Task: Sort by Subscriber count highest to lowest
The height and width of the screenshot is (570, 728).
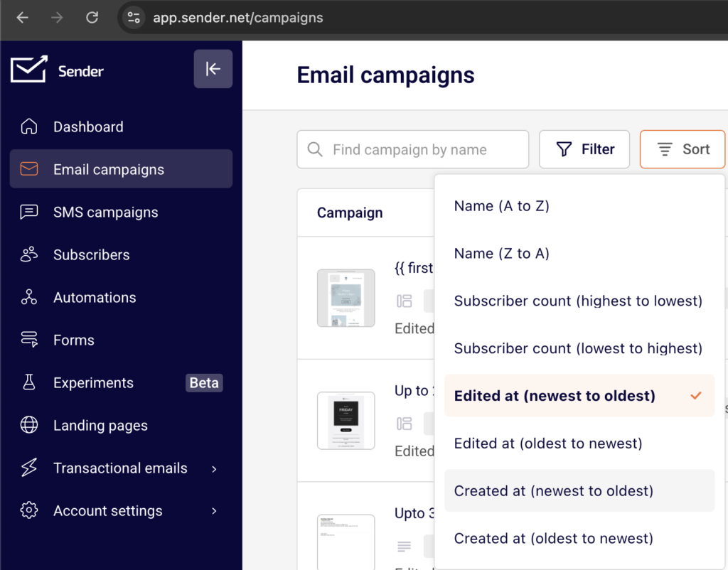Action: (579, 301)
